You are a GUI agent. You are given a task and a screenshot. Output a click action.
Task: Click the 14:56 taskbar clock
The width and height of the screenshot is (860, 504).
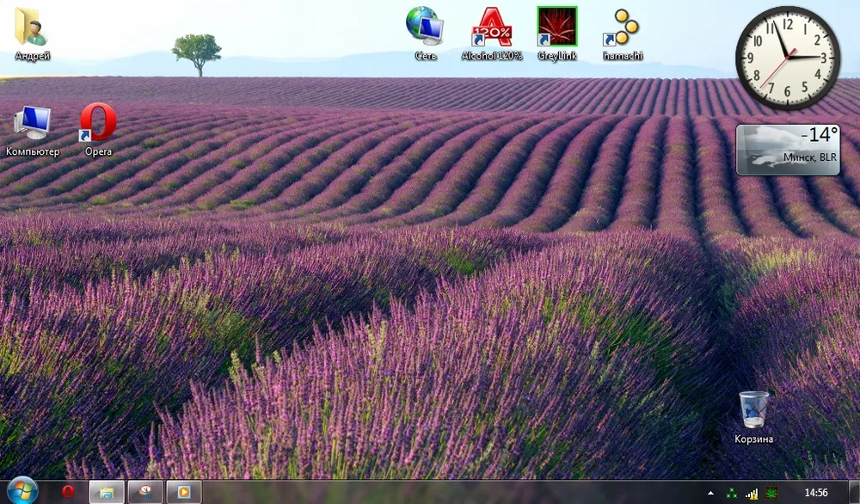coord(815,493)
